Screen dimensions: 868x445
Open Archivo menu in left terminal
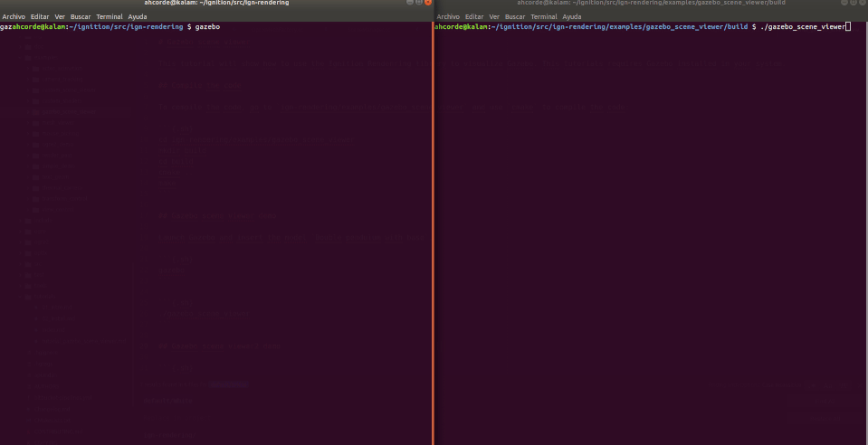[x=14, y=16]
